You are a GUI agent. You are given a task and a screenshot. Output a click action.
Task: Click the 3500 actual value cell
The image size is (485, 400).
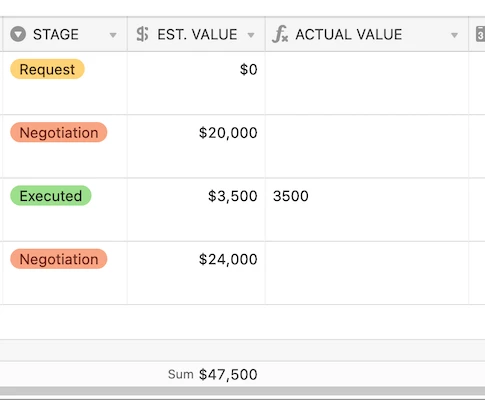[367, 210]
